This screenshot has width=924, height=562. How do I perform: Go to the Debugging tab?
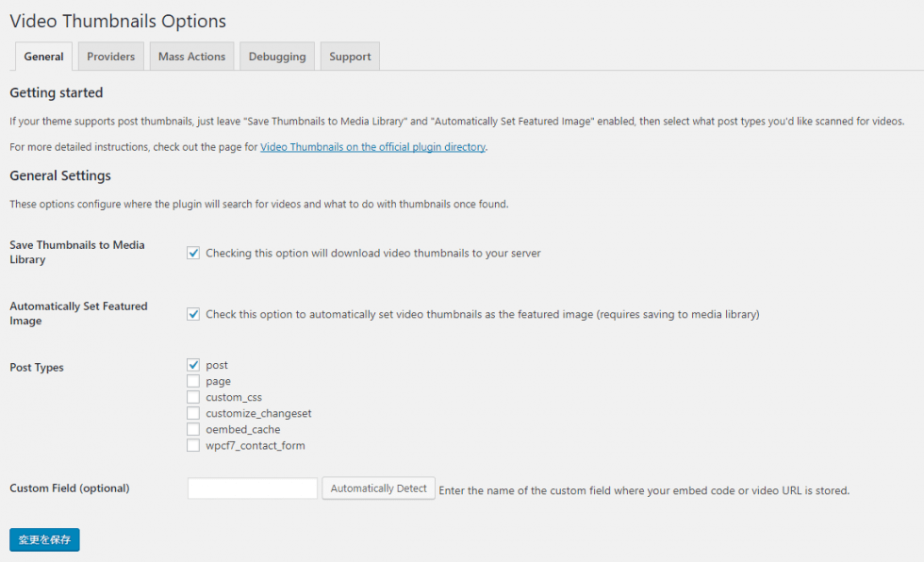(x=277, y=57)
